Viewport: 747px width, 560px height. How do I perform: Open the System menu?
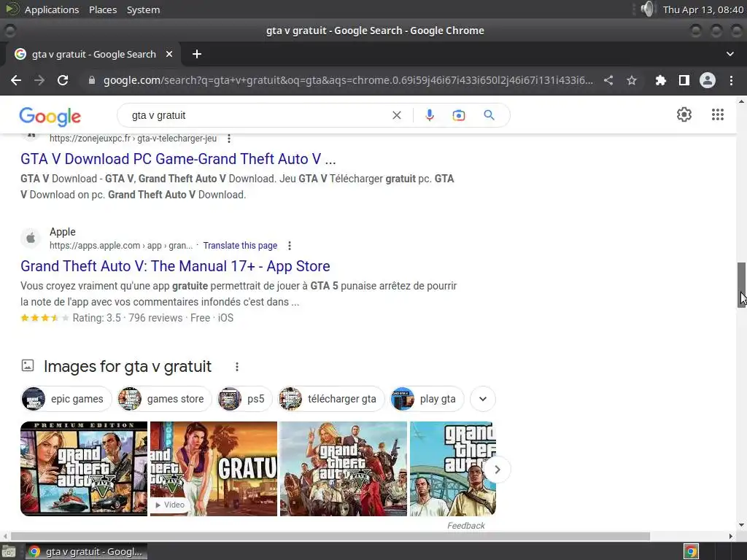(x=143, y=9)
